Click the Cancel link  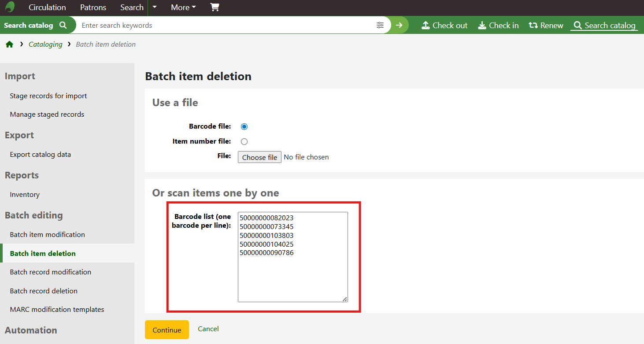208,329
